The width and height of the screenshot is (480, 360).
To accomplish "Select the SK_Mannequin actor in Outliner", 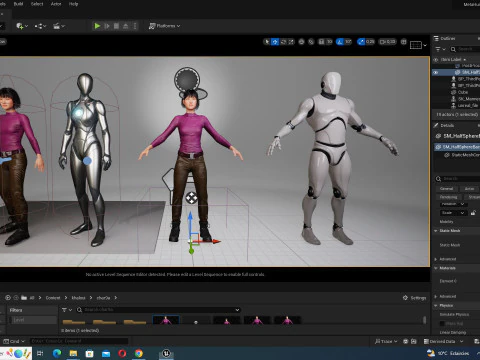I will [x=468, y=99].
